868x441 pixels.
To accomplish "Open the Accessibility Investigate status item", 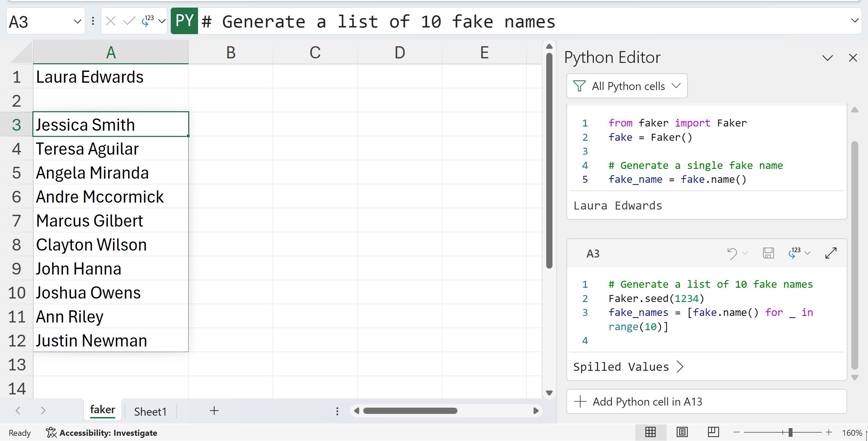I will pyautogui.click(x=102, y=433).
